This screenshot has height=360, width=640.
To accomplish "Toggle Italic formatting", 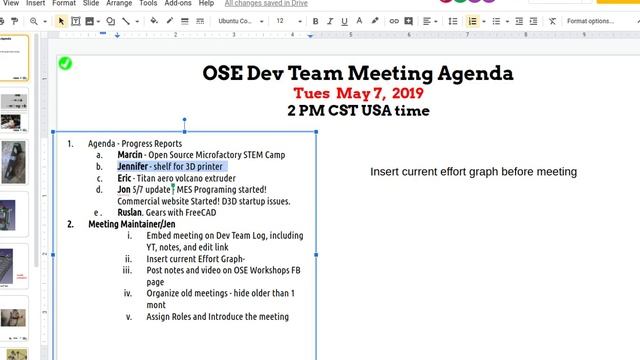I will [x=330, y=21].
